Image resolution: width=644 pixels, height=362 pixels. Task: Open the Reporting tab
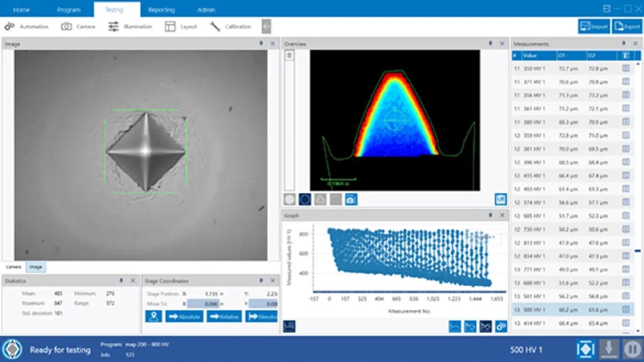click(162, 10)
